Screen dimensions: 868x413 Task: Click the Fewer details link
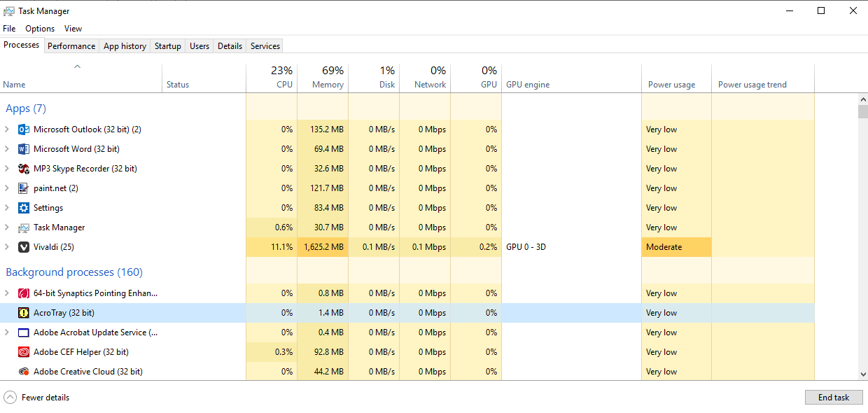[x=45, y=398]
